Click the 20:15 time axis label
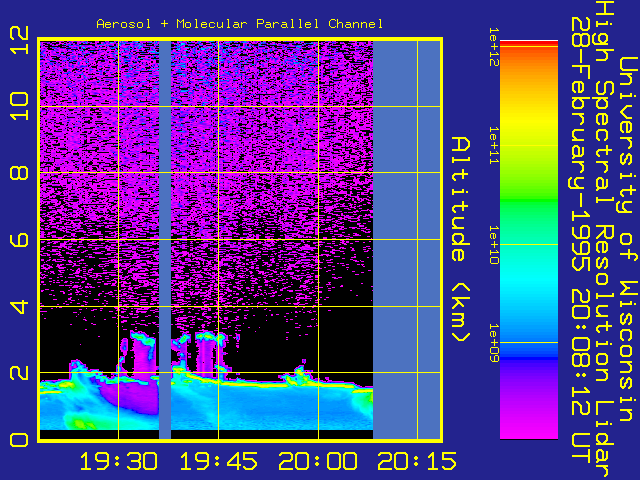 pyautogui.click(x=417, y=462)
